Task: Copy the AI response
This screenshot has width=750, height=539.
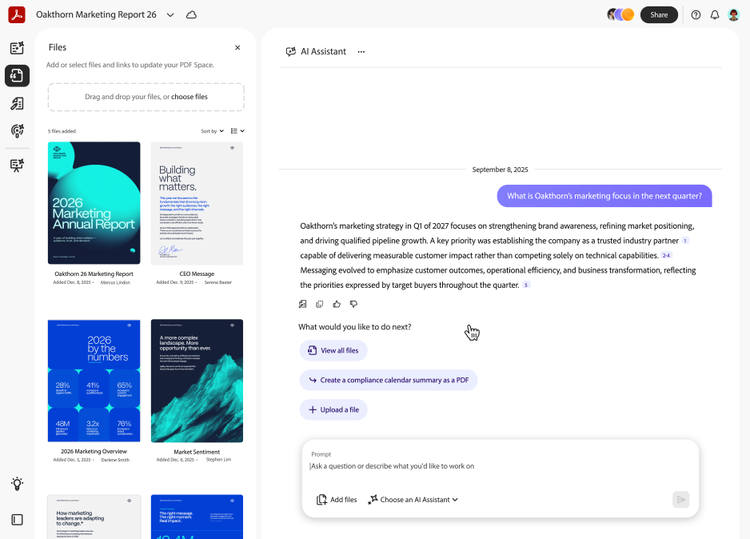Action: tap(320, 304)
